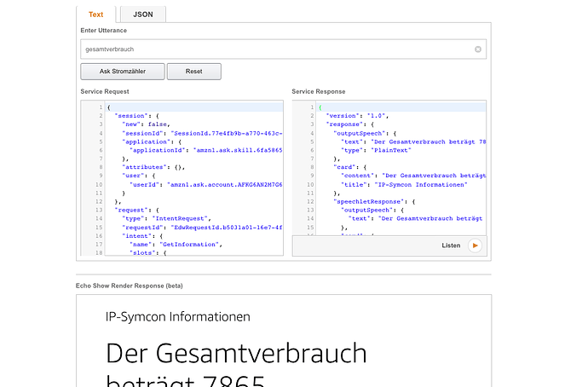Click the "version": "1.0" line in response
This screenshot has width=588, height=387.
[x=357, y=116]
